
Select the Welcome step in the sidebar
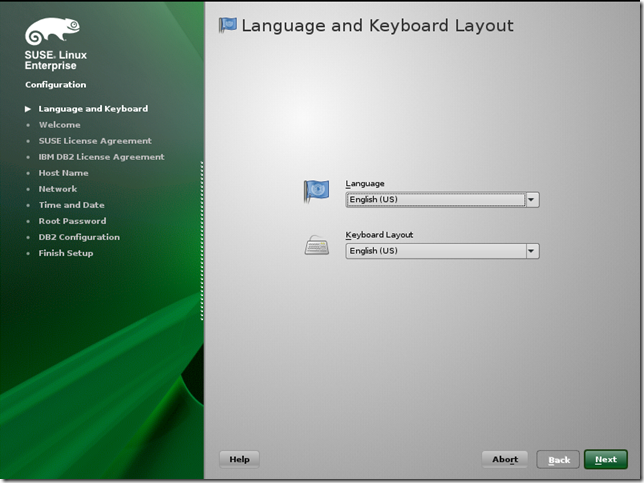[60, 125]
